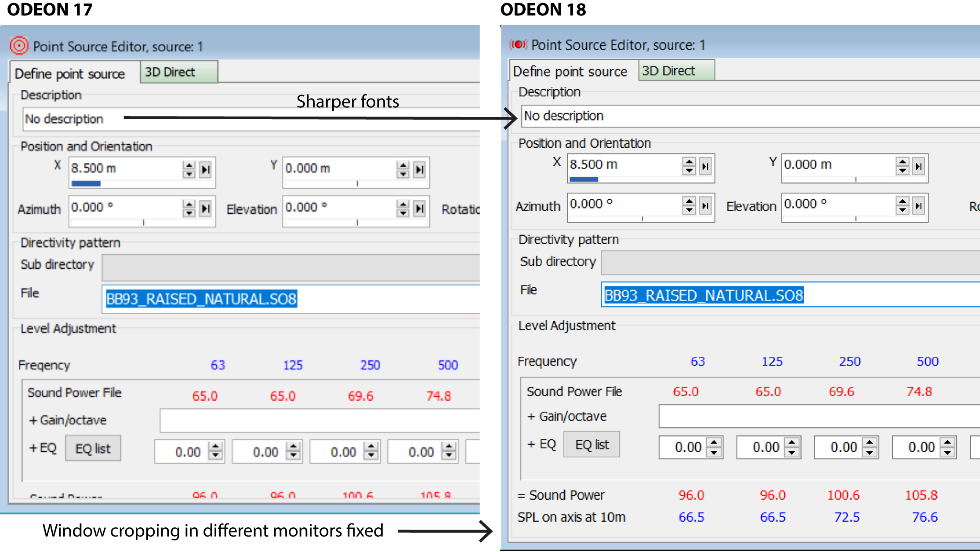
Task: Click jump-to-end icon beside Elevation in ODEON 17
Action: (x=420, y=208)
